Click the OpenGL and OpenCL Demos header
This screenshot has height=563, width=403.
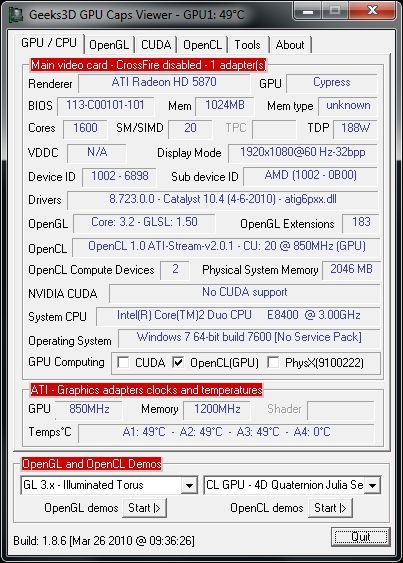pyautogui.click(x=92, y=464)
